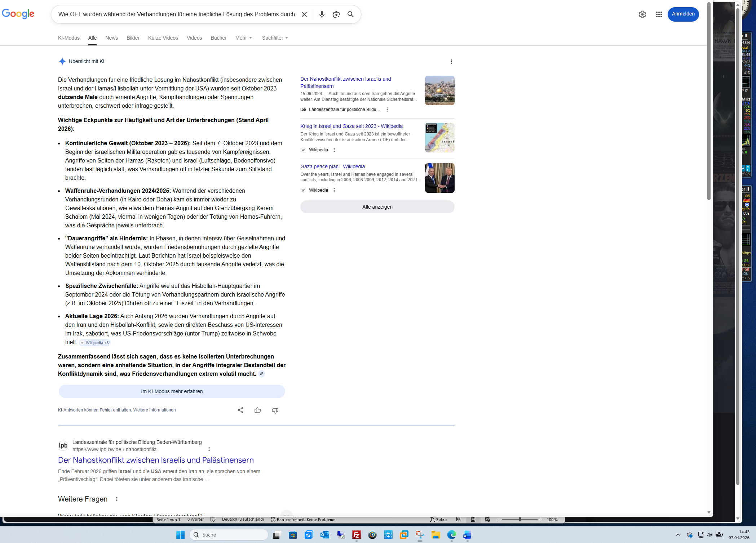This screenshot has width=756, height=543.
Task: Expand Wikipedia +8 source chip
Action: coord(95,343)
